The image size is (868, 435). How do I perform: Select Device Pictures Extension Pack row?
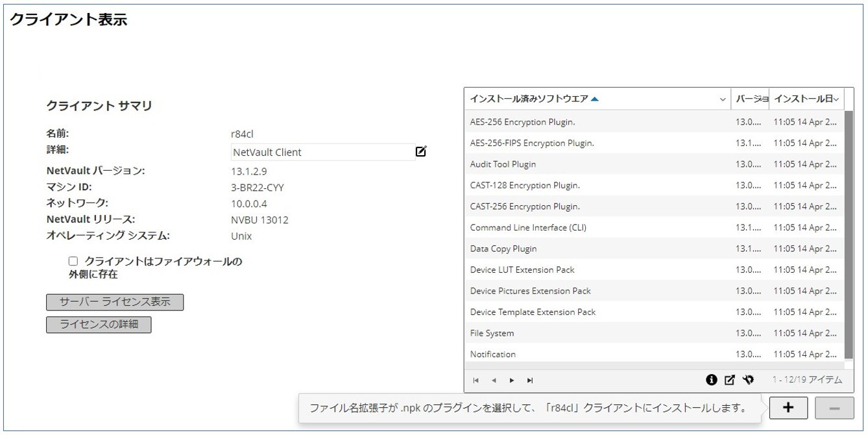click(x=655, y=291)
